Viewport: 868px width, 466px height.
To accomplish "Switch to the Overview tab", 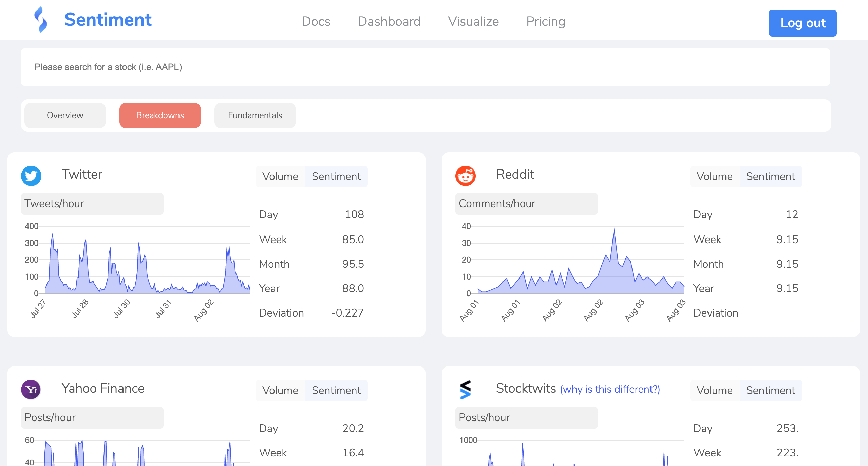I will click(x=65, y=115).
